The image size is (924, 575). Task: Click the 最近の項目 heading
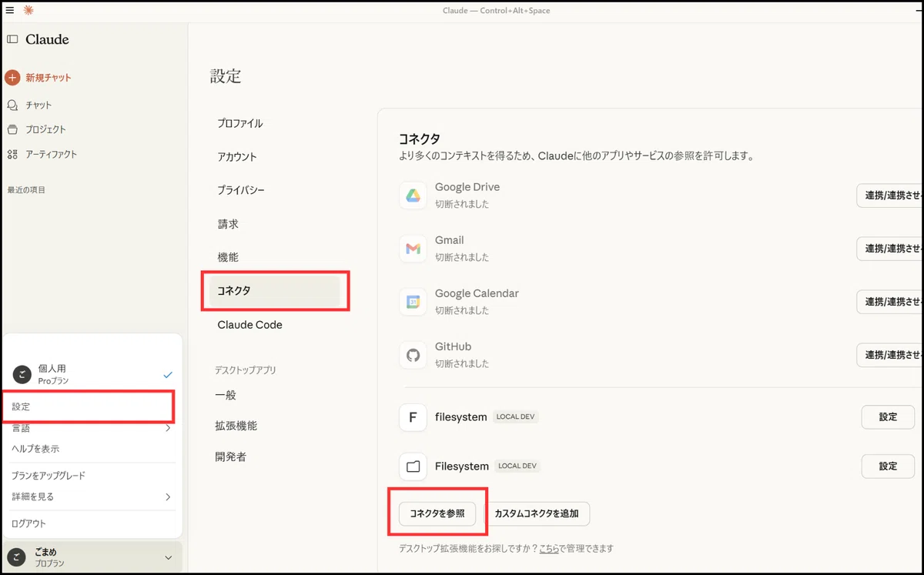[26, 189]
